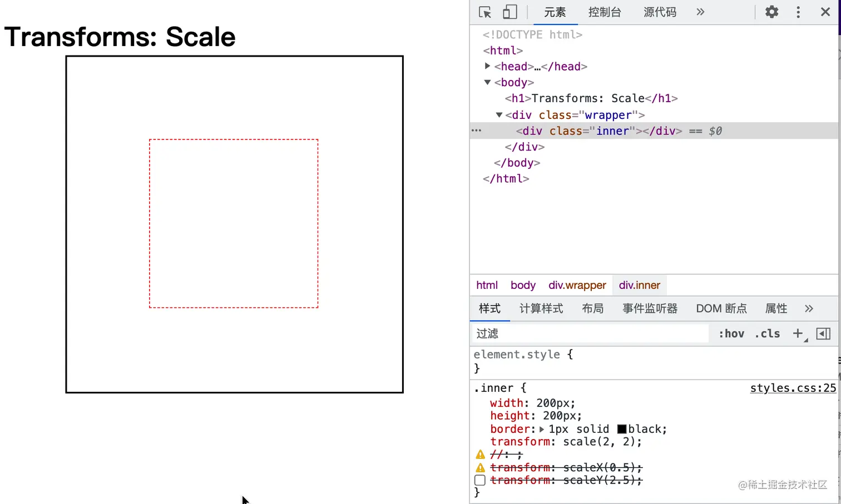This screenshot has width=841, height=504.
Task: Expand the border shorthand property arrow
Action: [542, 429]
